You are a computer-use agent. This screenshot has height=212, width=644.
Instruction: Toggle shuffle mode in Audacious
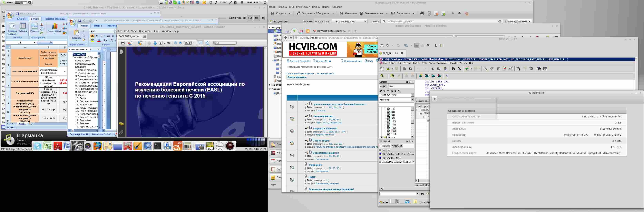[x=257, y=18]
